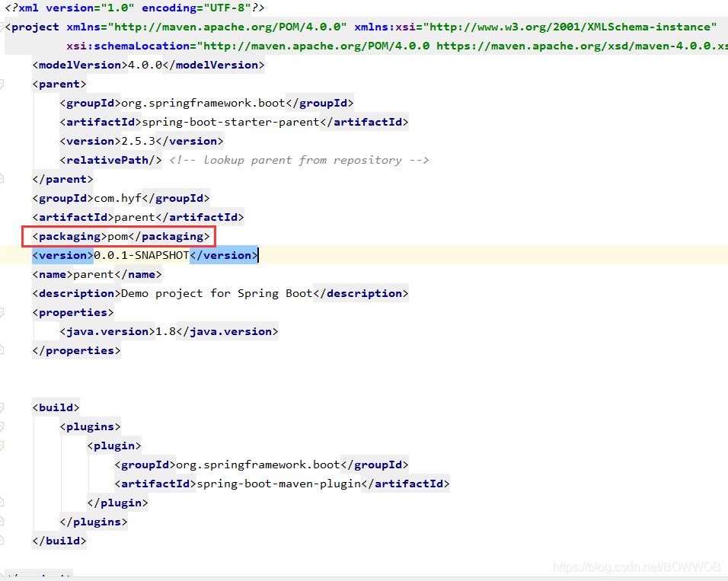Click the spring-boot-starter-parent artifactId value

[x=231, y=122]
